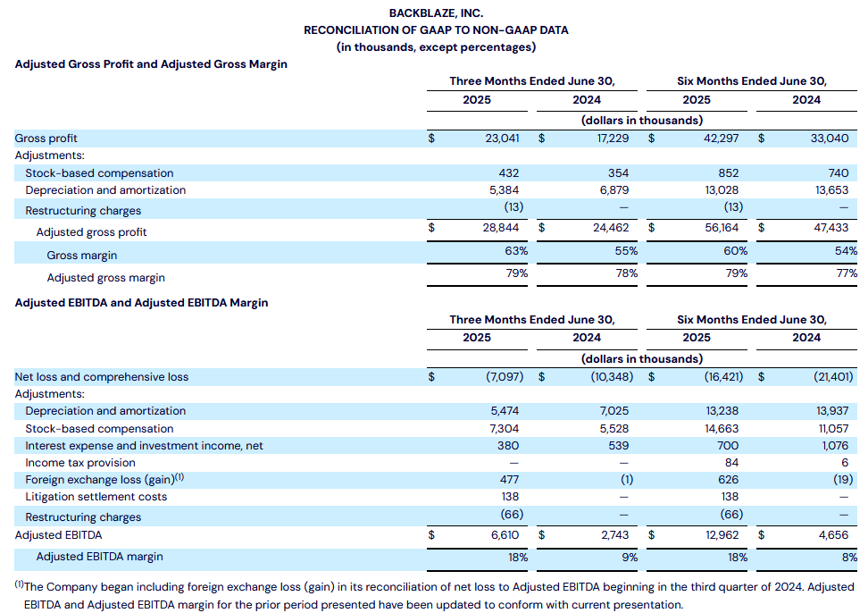
Task: Click depreciation value 13,028
Action: click(x=722, y=190)
